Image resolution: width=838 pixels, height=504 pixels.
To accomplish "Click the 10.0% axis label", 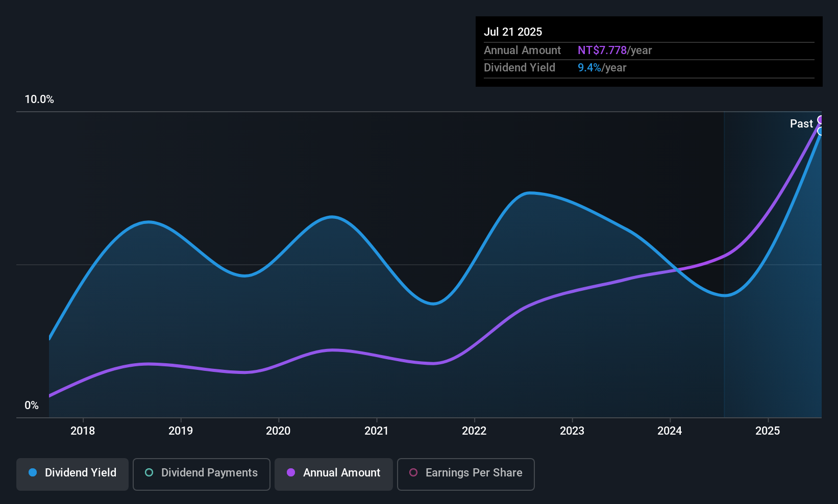I will click(39, 99).
